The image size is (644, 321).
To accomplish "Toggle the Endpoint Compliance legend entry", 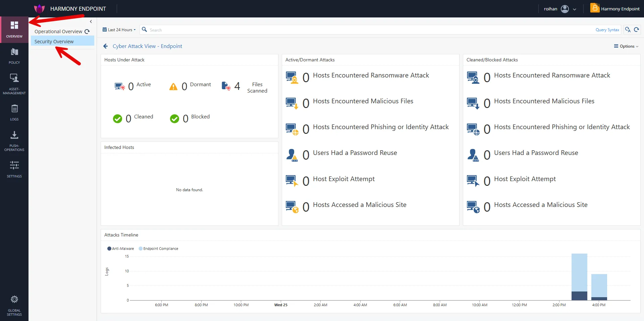I will (x=158, y=248).
